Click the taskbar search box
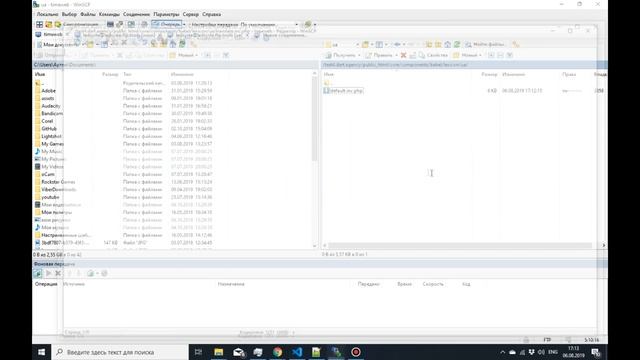The image size is (640, 360). (x=120, y=352)
